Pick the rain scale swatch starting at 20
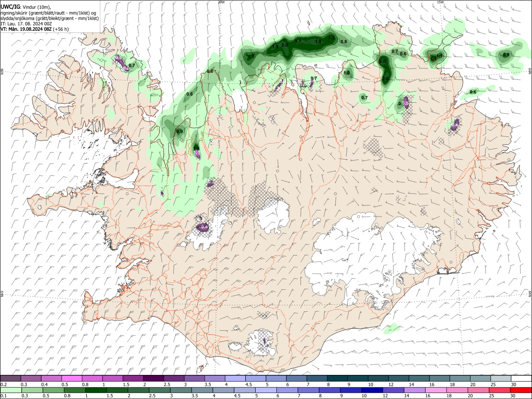 (x=478, y=390)
